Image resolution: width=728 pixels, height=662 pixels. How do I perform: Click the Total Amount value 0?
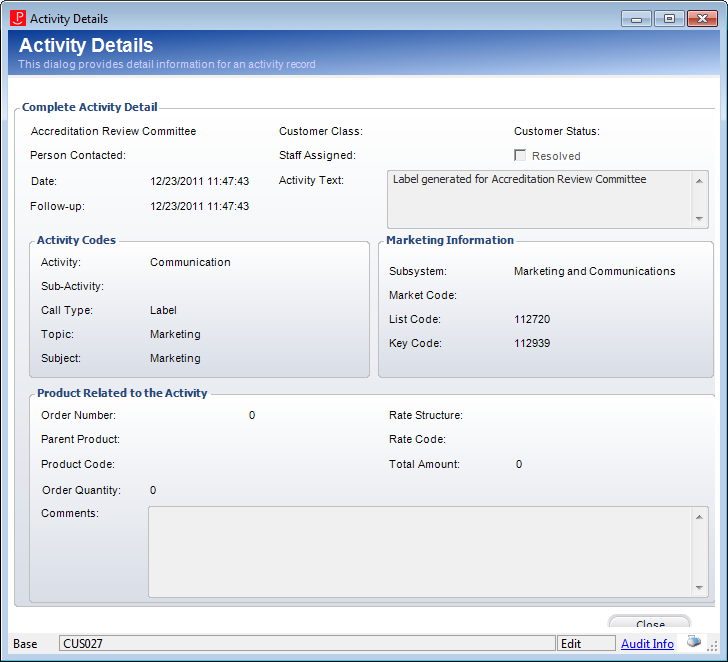pos(519,464)
